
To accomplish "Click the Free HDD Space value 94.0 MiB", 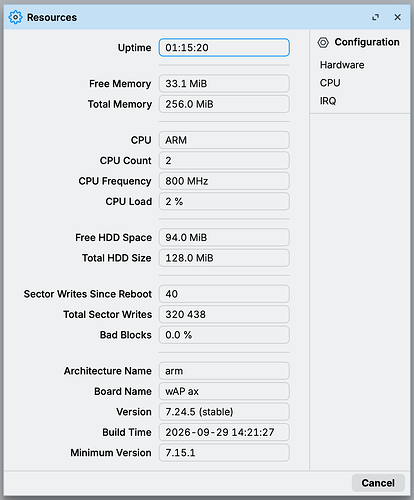I will (224, 237).
